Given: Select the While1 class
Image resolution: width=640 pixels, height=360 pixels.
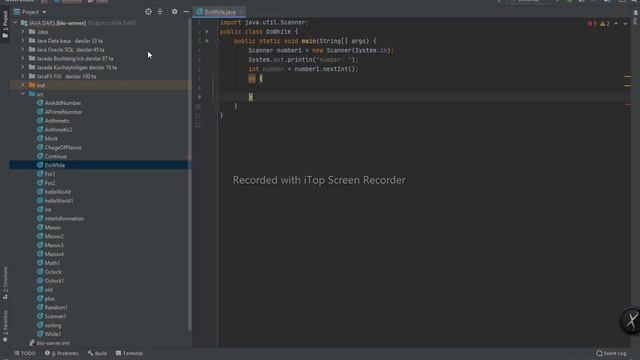Looking at the screenshot, I should [x=53, y=334].
